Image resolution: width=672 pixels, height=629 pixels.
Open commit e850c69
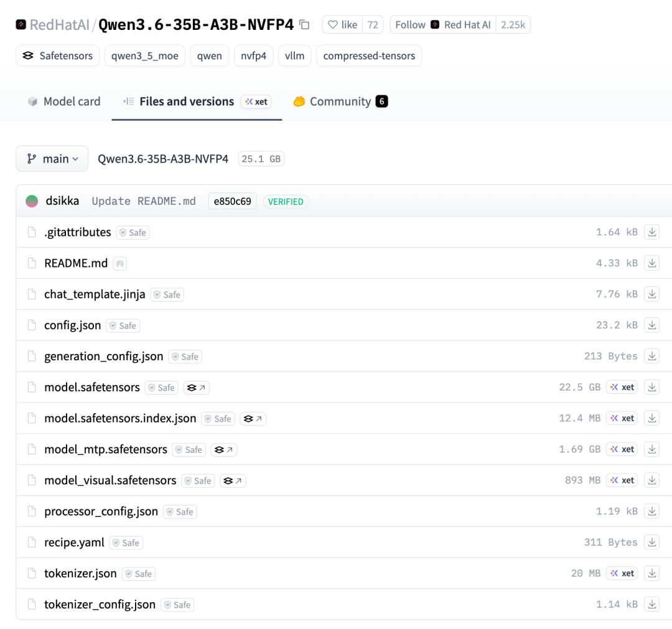click(232, 202)
